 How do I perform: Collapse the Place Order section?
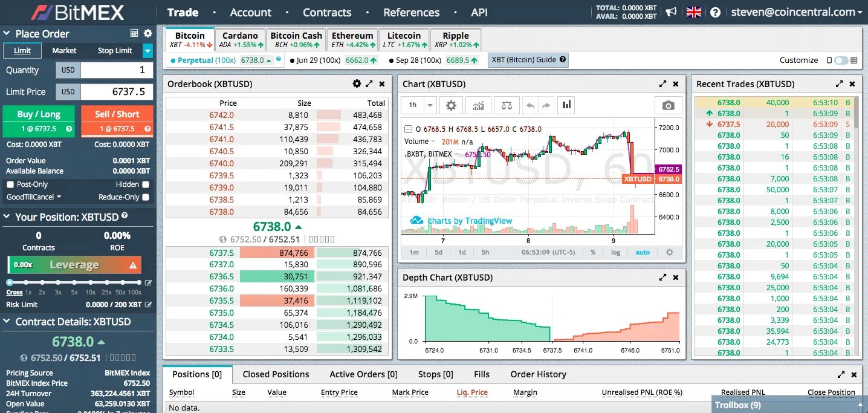(7, 34)
